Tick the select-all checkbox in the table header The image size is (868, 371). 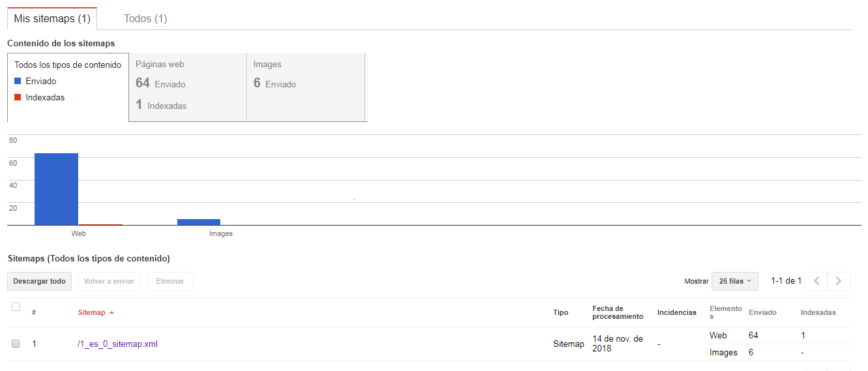pos(16,307)
